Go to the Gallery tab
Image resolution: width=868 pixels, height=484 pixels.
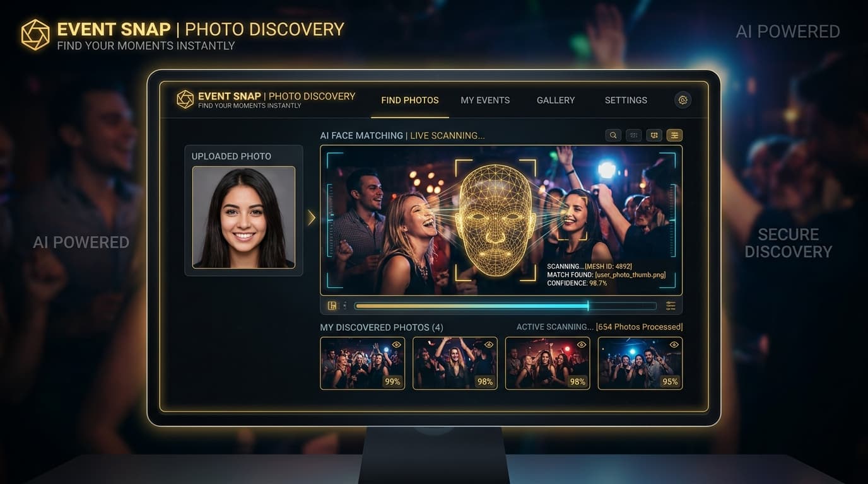tap(556, 100)
